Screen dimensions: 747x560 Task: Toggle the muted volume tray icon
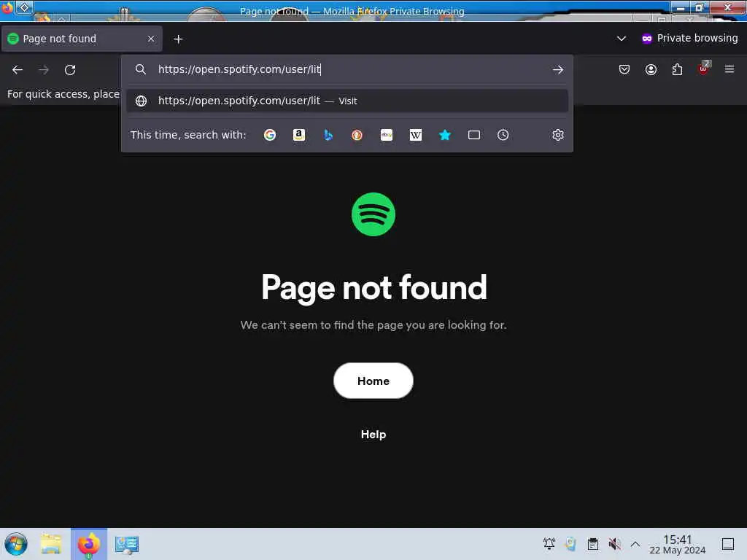click(x=614, y=543)
